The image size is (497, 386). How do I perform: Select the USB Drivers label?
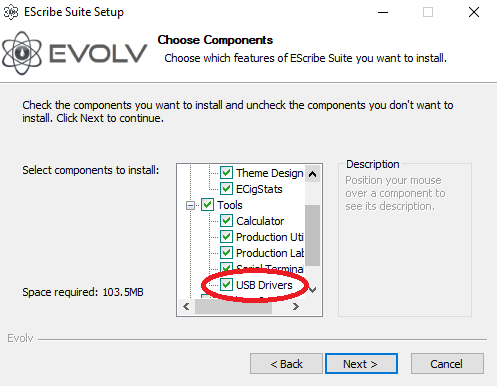pyautogui.click(x=264, y=285)
